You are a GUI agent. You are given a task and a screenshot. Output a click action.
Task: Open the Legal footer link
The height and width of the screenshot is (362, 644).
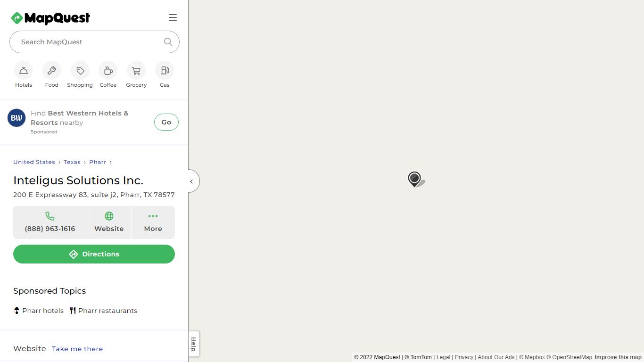(x=443, y=357)
